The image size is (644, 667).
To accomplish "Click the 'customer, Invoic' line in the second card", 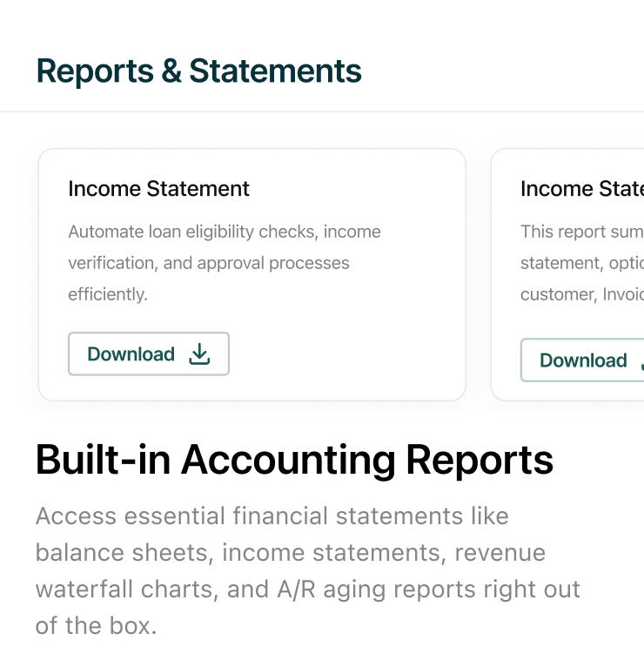I will click(x=582, y=294).
